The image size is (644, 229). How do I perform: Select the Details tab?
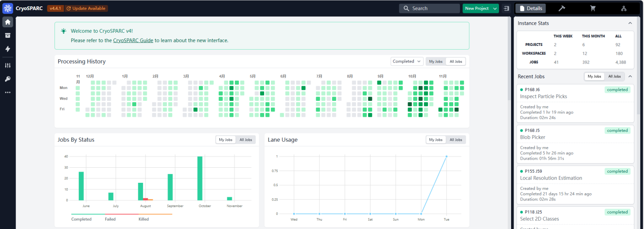click(530, 8)
